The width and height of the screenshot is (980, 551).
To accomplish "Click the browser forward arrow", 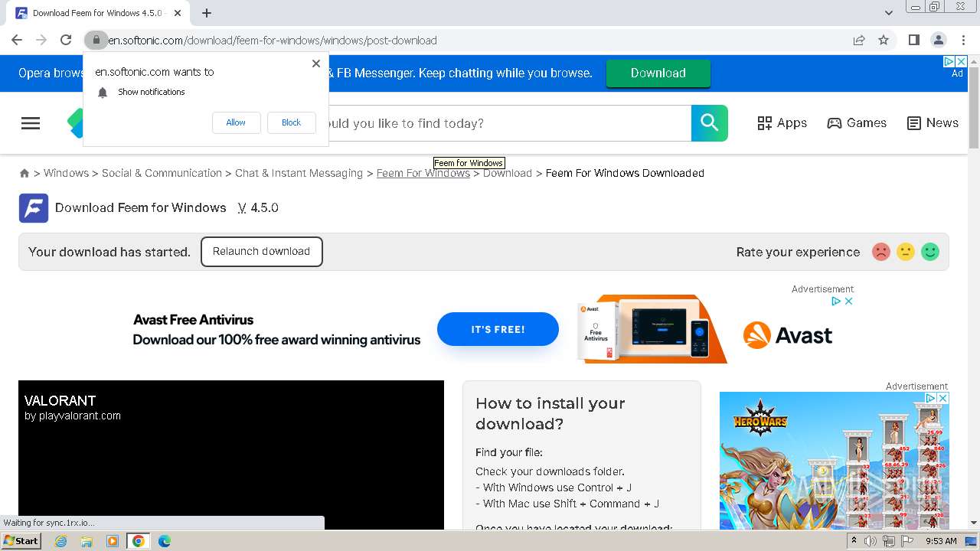I will point(41,40).
